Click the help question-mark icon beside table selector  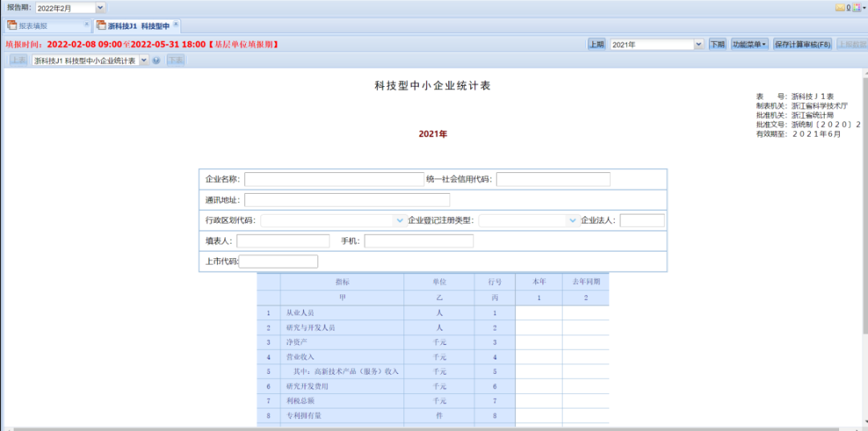(156, 60)
